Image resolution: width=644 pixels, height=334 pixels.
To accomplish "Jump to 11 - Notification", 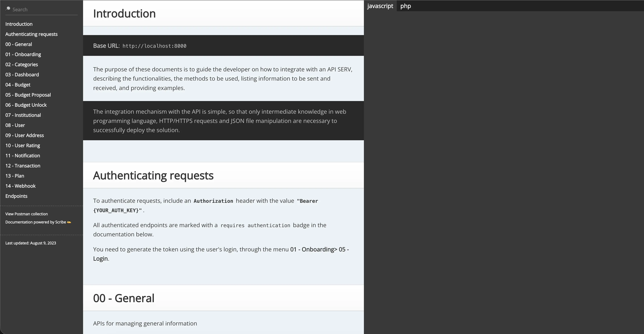I will 23,156.
